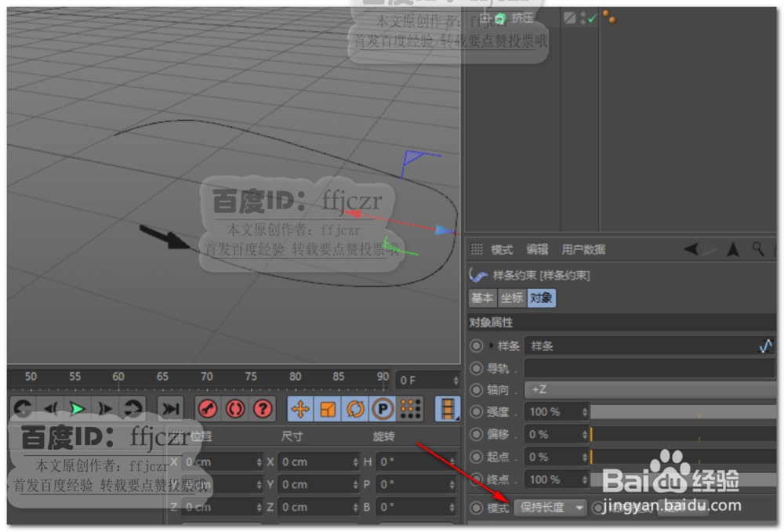Viewport: 784px width, 532px height.
Task: Click the 强度 slider bar
Action: click(x=684, y=411)
